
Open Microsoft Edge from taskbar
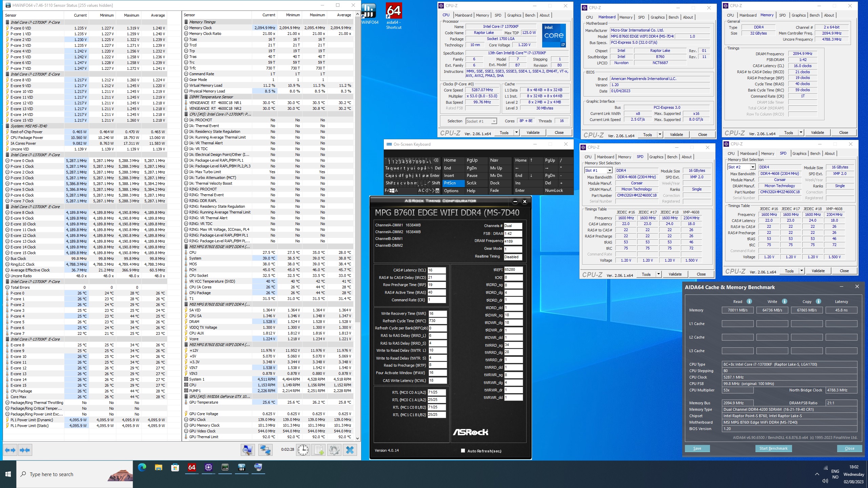(x=142, y=468)
